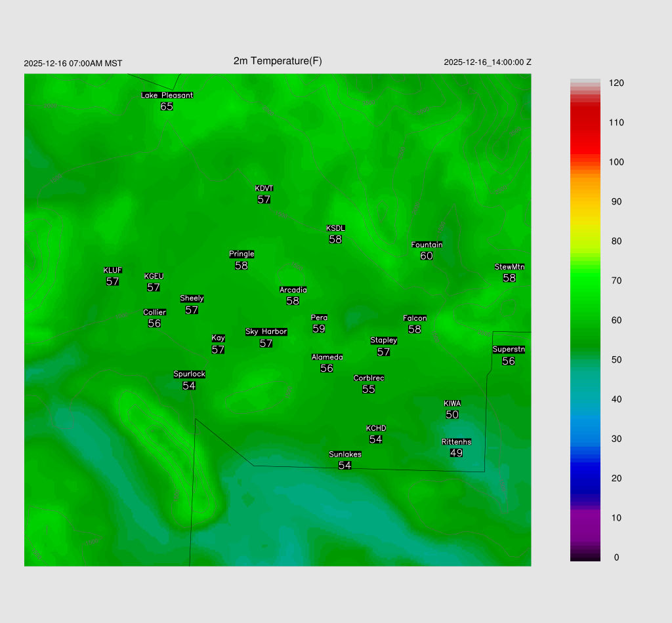Select the Arcadia station label
Image resolution: width=672 pixels, height=623 pixels.
pyautogui.click(x=293, y=290)
